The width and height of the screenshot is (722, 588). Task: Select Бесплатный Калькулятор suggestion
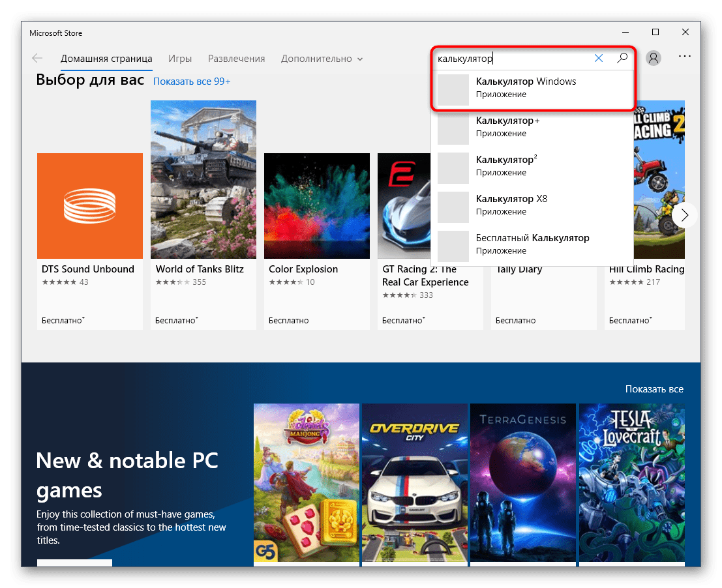[532, 244]
